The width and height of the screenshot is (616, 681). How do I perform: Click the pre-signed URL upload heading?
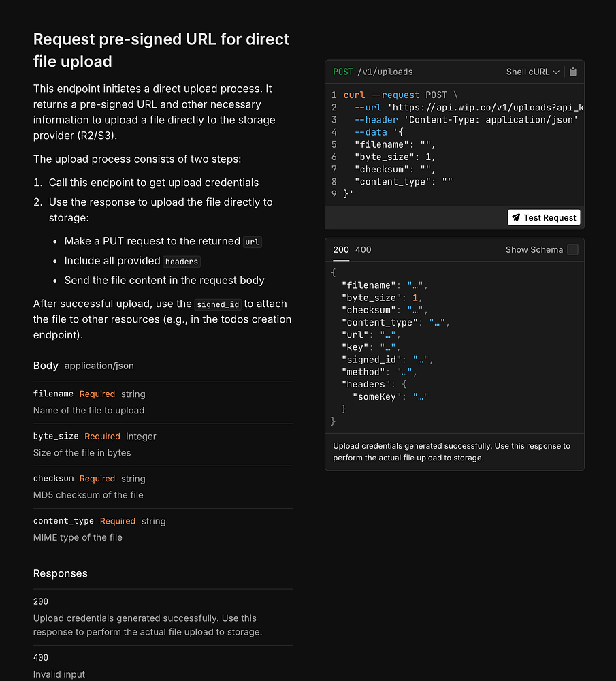(161, 50)
